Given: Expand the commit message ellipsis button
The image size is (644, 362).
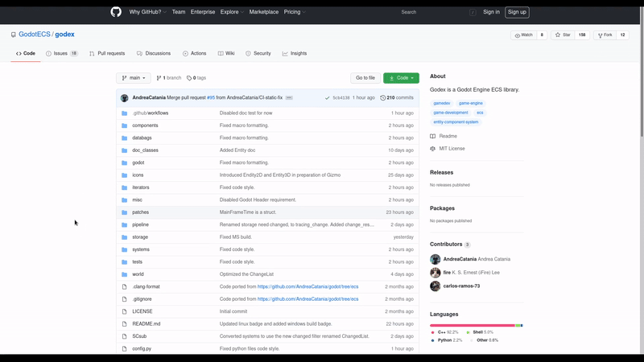Looking at the screenshot, I should [289, 97].
